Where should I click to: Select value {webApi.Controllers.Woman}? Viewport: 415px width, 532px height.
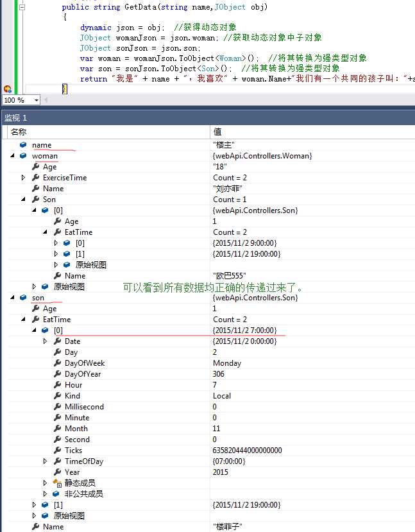[x=262, y=156]
